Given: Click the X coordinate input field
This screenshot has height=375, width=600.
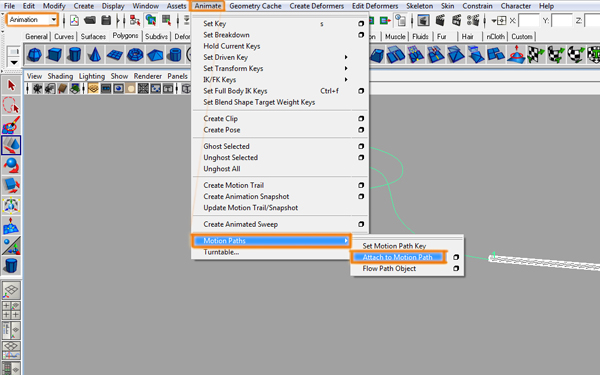Looking at the screenshot, I should click(529, 21).
